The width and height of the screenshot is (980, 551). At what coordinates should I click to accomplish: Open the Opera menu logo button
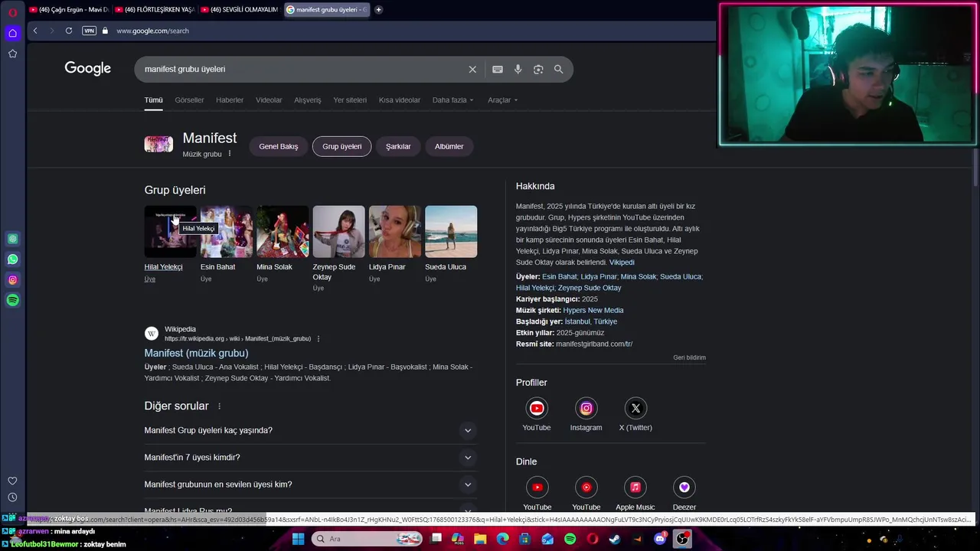point(12,12)
